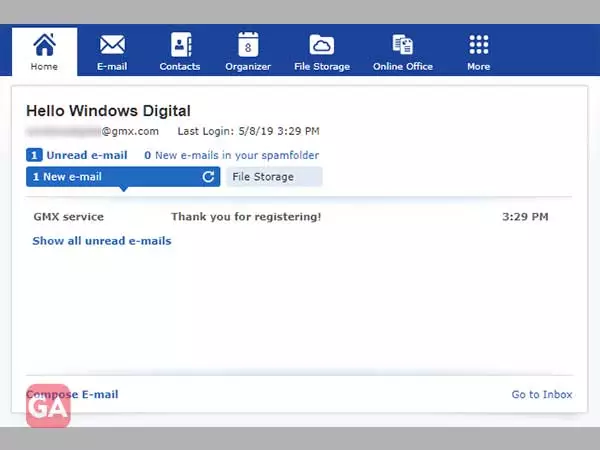Open New e-mails in your spamfolder link
This screenshot has height=450, width=600.
point(232,155)
